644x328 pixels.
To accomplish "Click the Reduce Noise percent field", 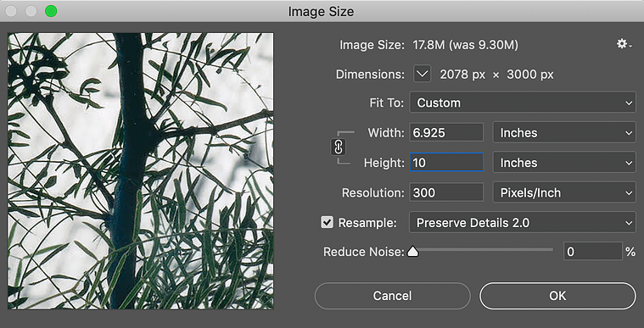I will click(x=592, y=251).
